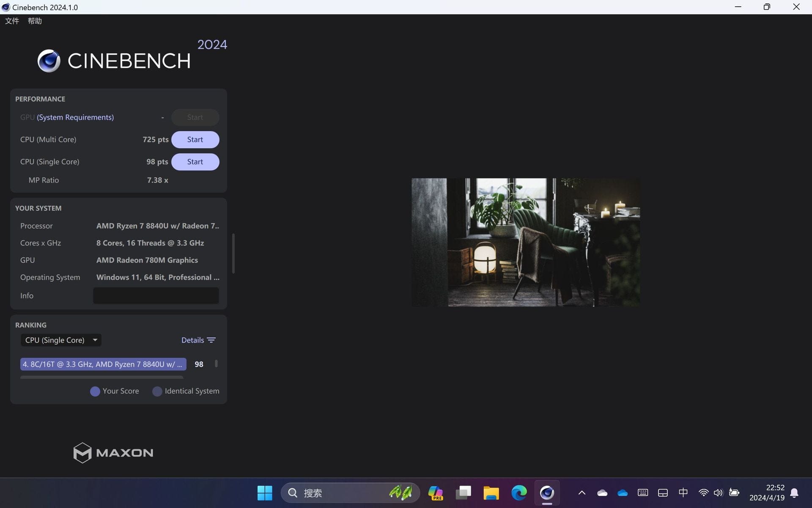The width and height of the screenshot is (812, 508).
Task: Click the 725 pts multi core score
Action: tap(155, 140)
